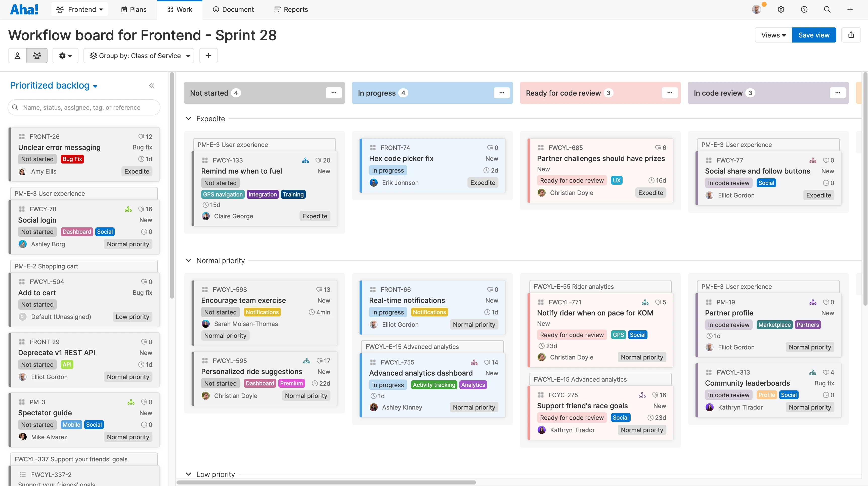
Task: Open the Group by: Class of Service dropdown
Action: [139, 56]
